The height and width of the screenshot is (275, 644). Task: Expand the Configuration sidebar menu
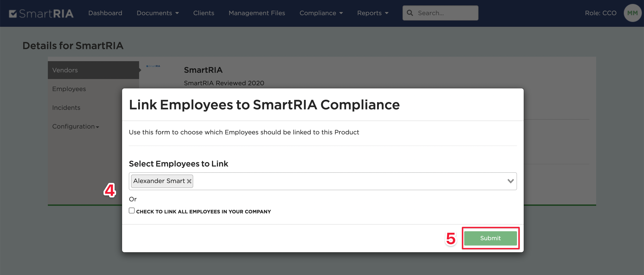click(76, 127)
